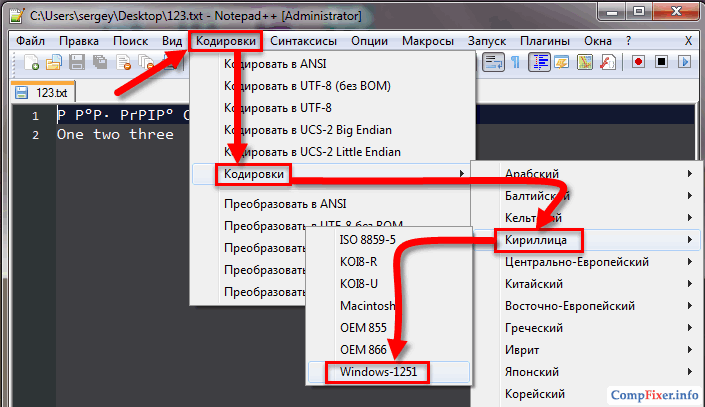The height and width of the screenshot is (407, 705).
Task: Expand the Японский submenu arrow
Action: click(x=690, y=372)
